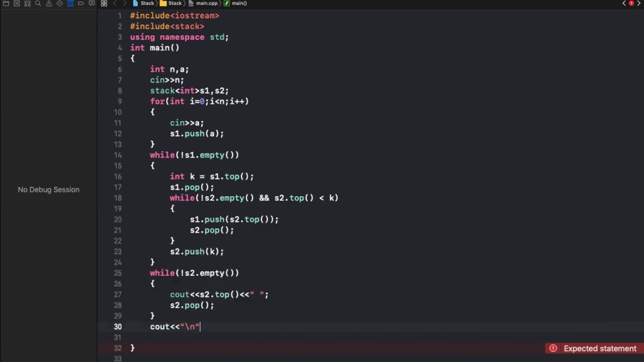Image resolution: width=644 pixels, height=362 pixels.
Task: Click on int n,a; declaration
Action: pyautogui.click(x=170, y=69)
